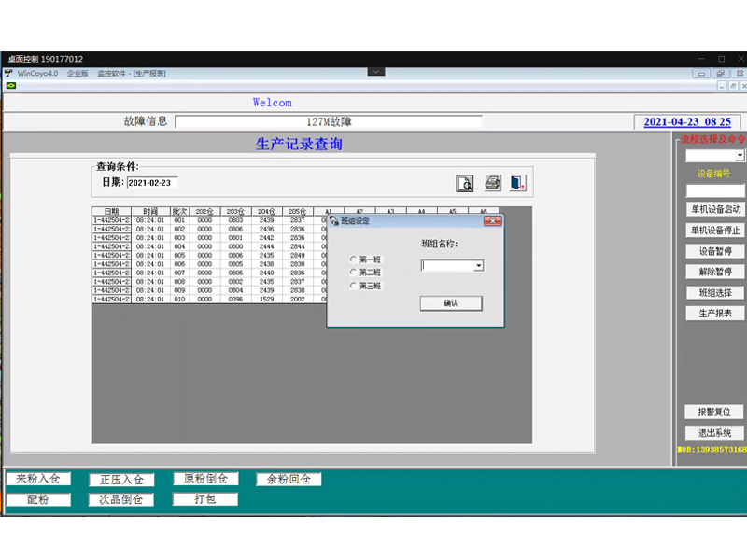This screenshot has width=747, height=560.
Task: Click the WinCoyo4.0 app icon in title bar
Action: click(9, 73)
